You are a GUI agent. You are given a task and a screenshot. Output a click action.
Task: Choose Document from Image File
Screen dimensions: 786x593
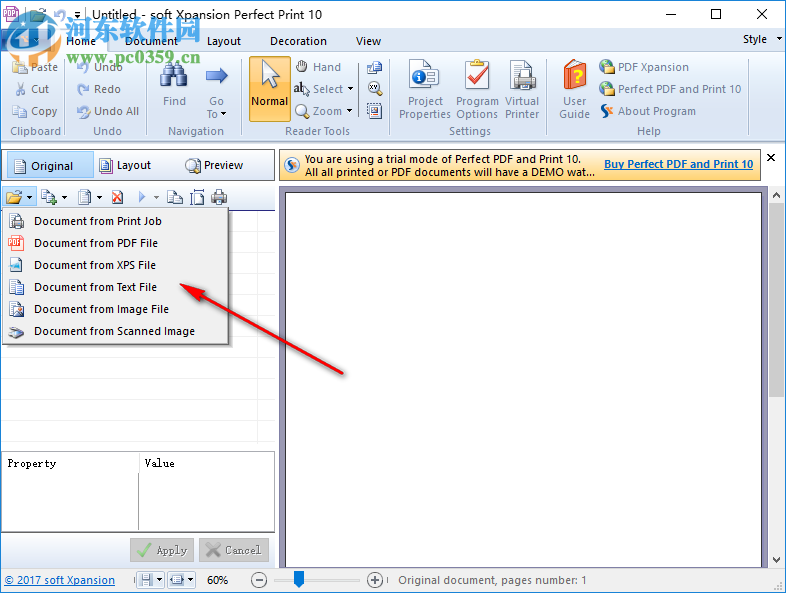115,309
